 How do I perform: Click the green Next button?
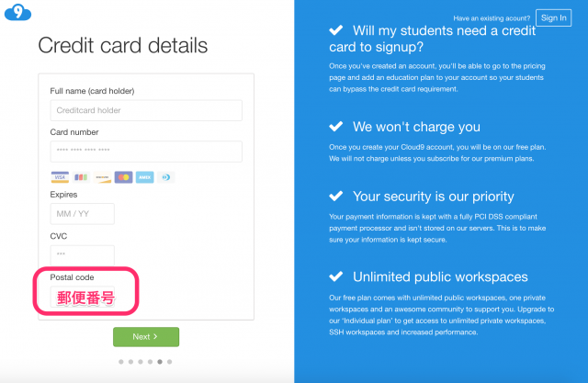pyautogui.click(x=146, y=336)
